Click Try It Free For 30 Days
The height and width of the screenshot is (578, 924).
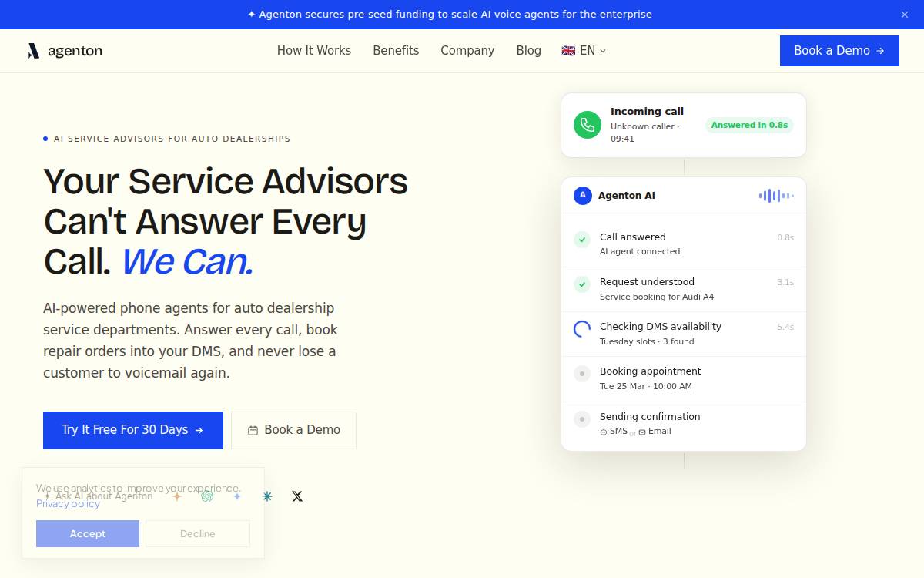[x=133, y=430]
